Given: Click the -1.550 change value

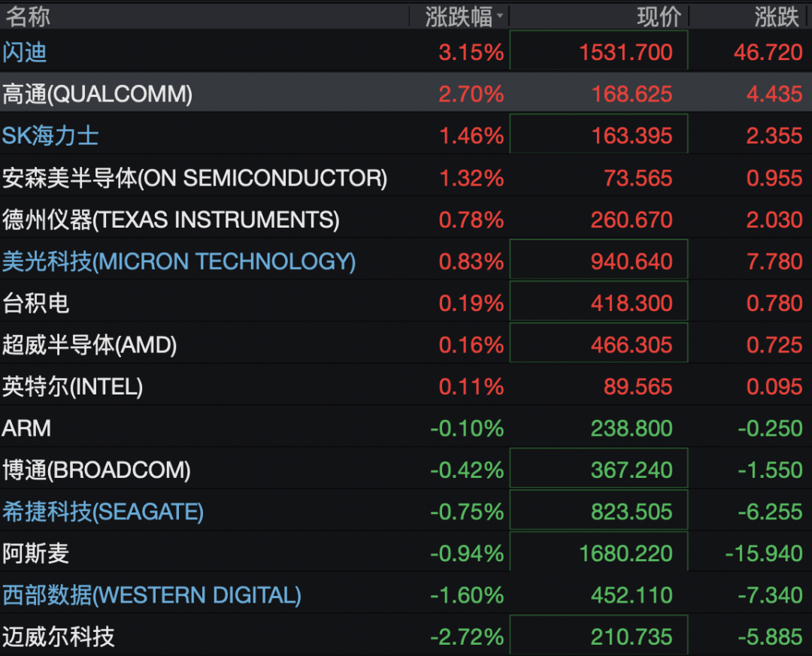Looking at the screenshot, I should (770, 470).
